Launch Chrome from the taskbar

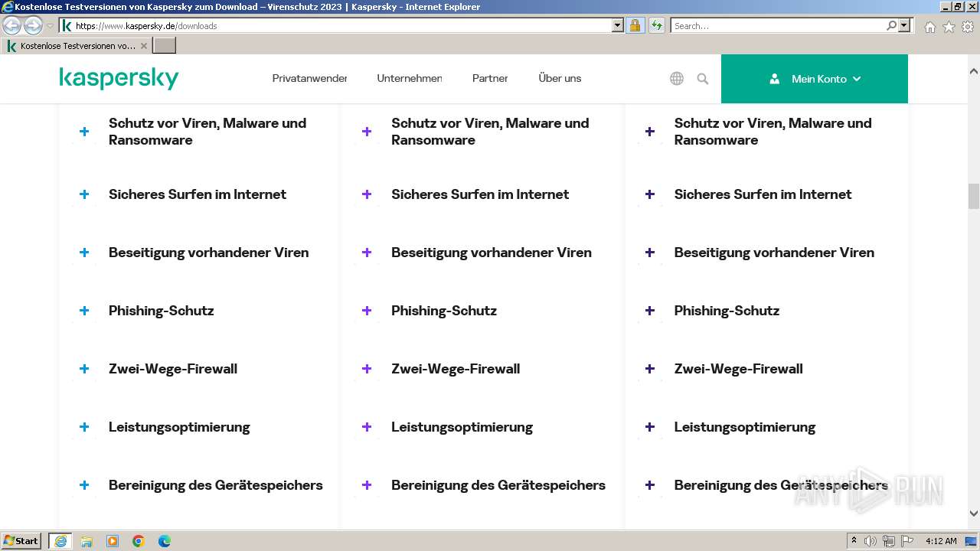[139, 541]
